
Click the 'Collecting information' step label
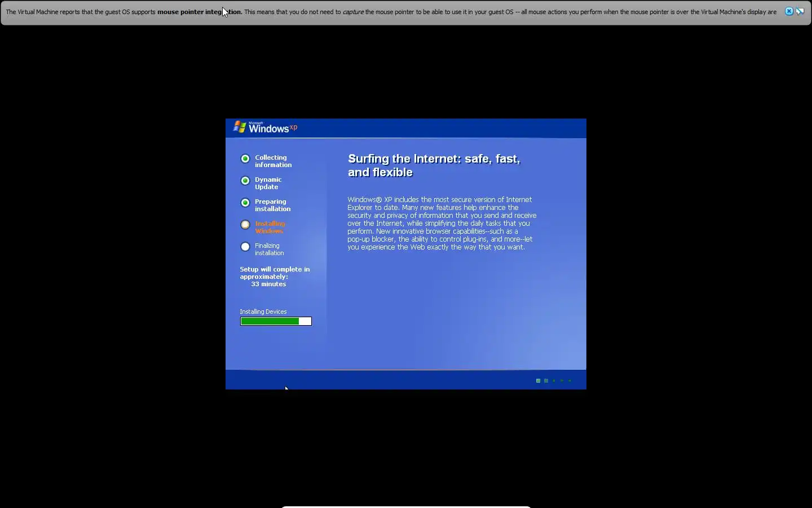[x=273, y=161]
